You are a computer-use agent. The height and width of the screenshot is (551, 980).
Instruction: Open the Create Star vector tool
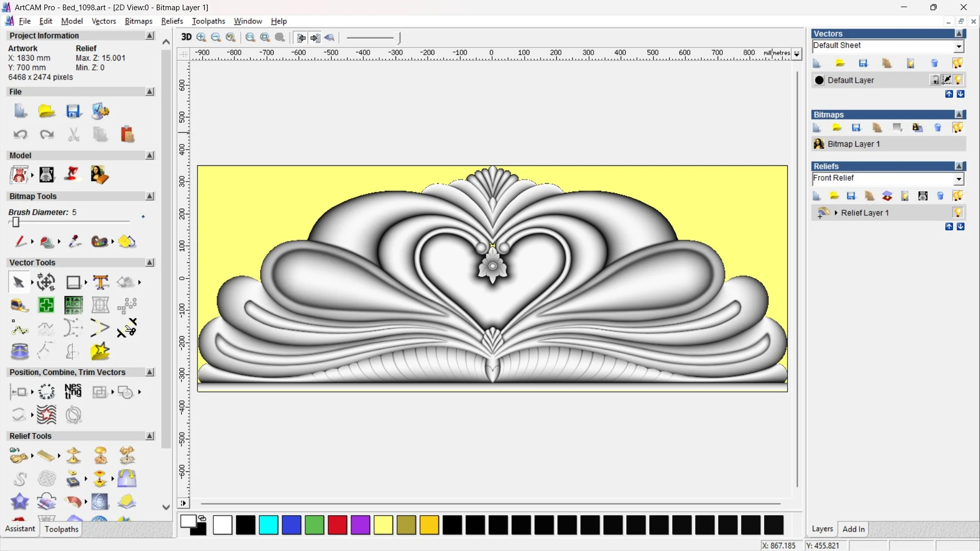[x=100, y=352]
